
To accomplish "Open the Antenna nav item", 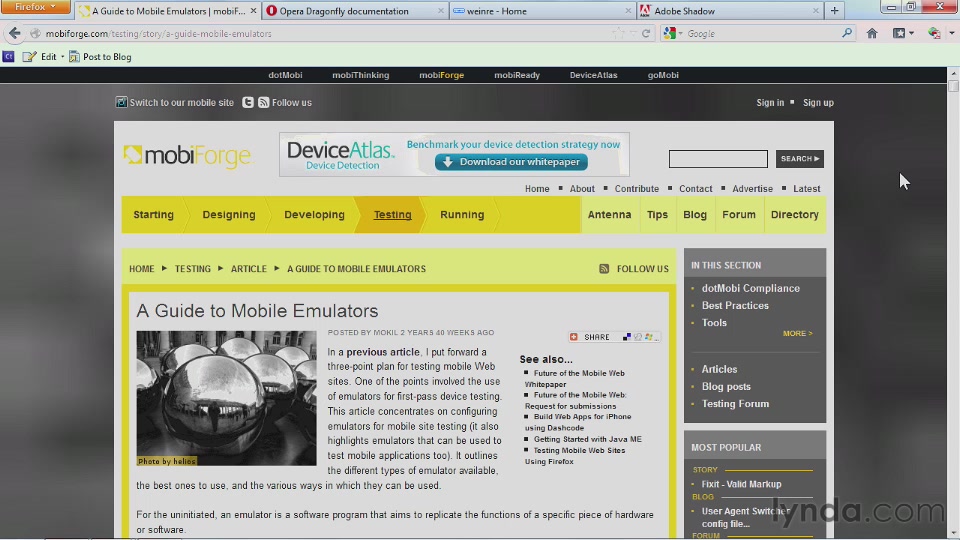I will (x=609, y=215).
